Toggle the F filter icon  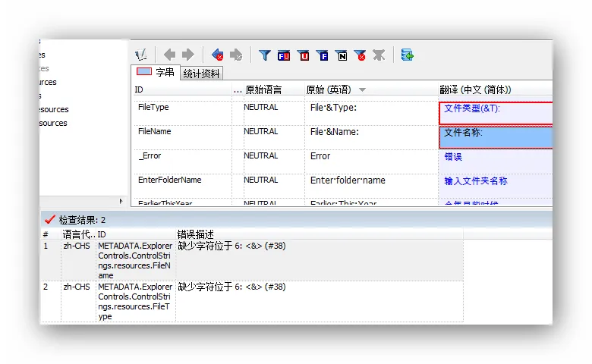[323, 55]
